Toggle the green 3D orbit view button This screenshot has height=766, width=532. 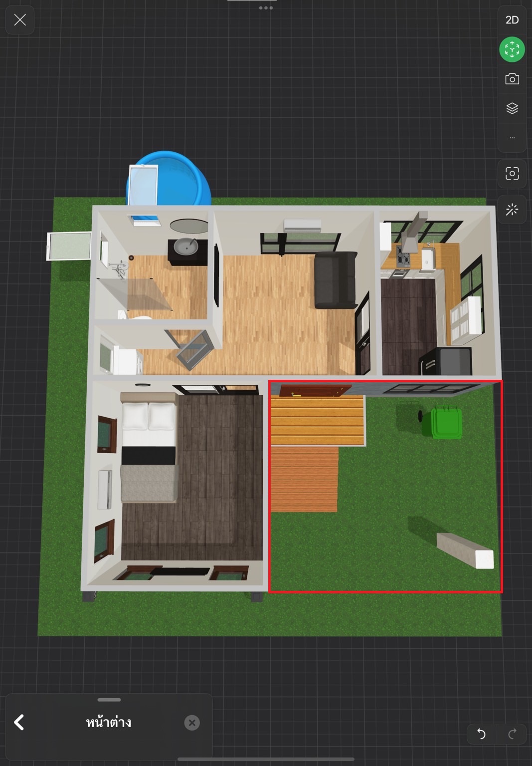[512, 49]
